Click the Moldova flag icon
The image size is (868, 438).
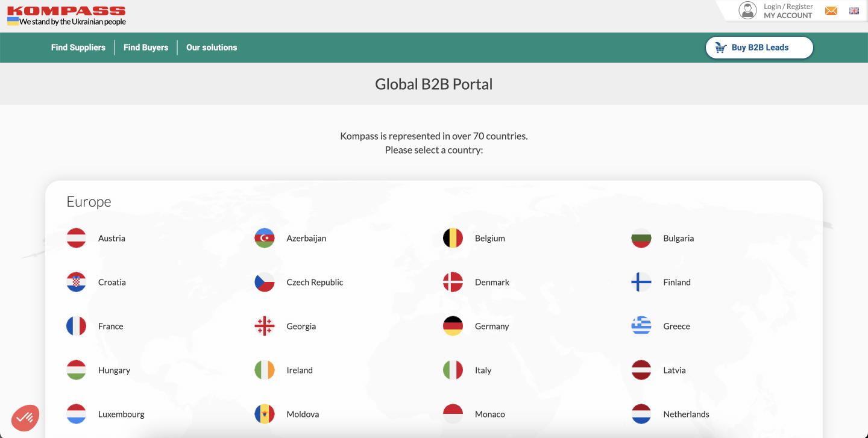[x=265, y=414]
